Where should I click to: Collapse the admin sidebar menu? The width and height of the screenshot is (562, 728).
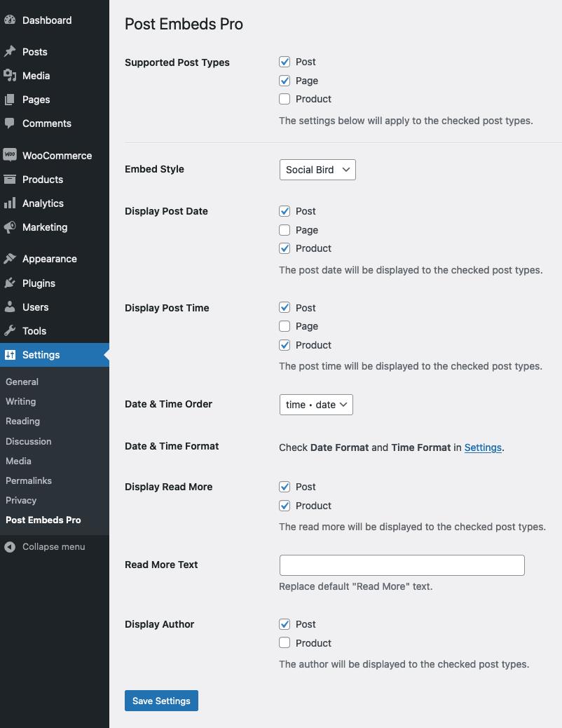click(55, 546)
